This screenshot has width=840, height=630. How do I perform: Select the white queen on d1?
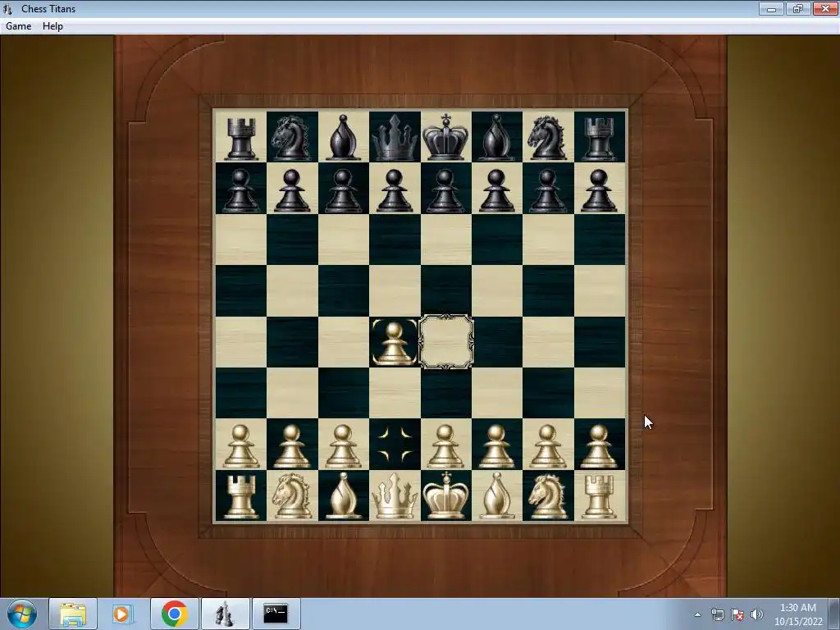click(395, 496)
